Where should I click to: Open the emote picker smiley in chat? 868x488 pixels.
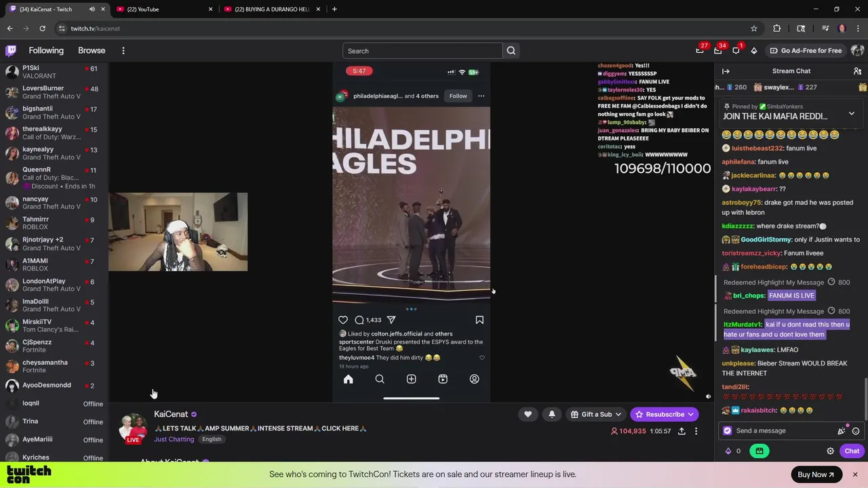tap(856, 431)
